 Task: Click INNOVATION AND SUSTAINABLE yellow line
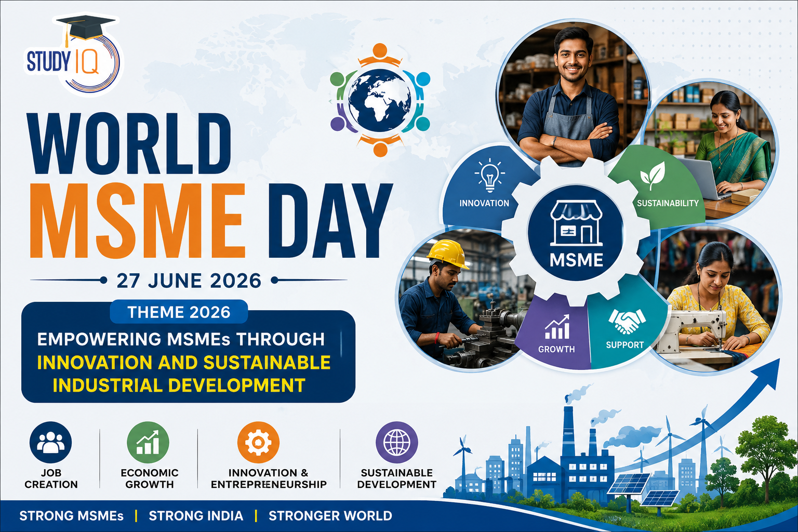coord(184,362)
